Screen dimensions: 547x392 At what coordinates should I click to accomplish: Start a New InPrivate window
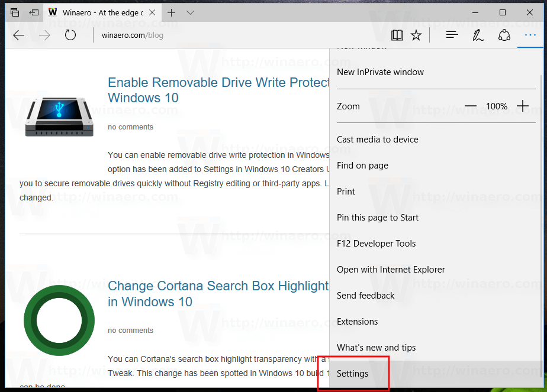tap(380, 72)
